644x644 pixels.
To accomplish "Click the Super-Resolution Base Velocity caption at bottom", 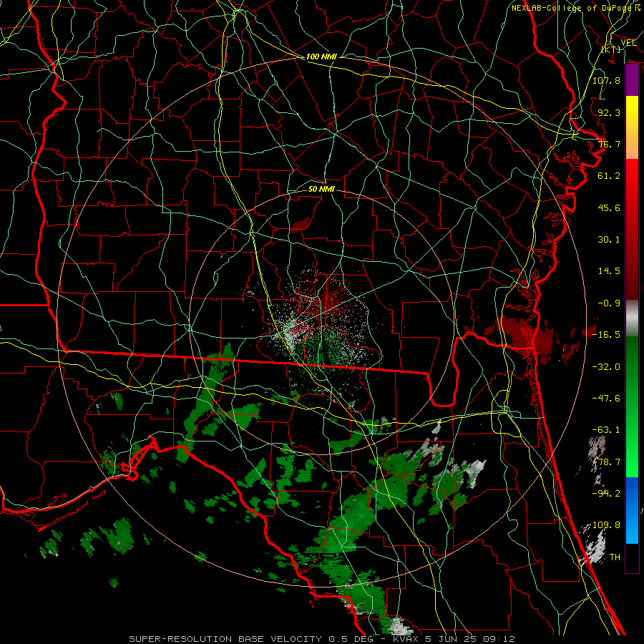I will tap(321, 639).
